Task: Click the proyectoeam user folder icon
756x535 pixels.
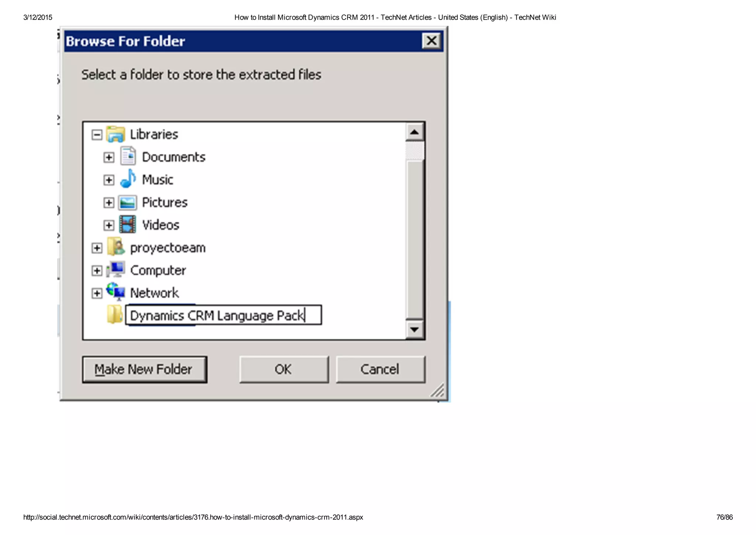Action: [116, 247]
